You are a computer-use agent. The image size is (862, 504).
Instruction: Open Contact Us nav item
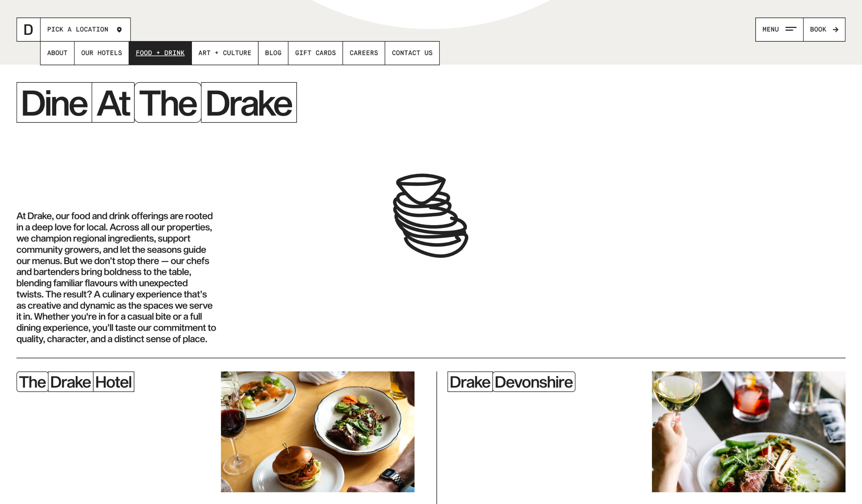412,53
